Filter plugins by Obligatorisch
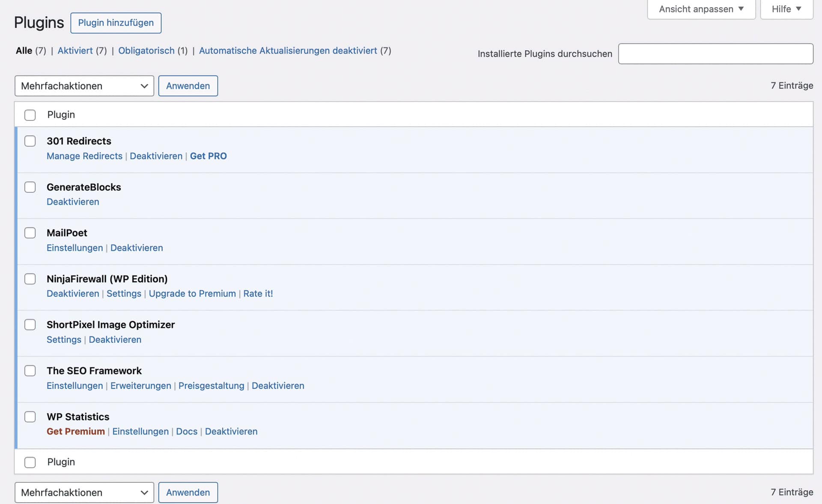Viewport: 822px width, 504px height. (x=146, y=51)
